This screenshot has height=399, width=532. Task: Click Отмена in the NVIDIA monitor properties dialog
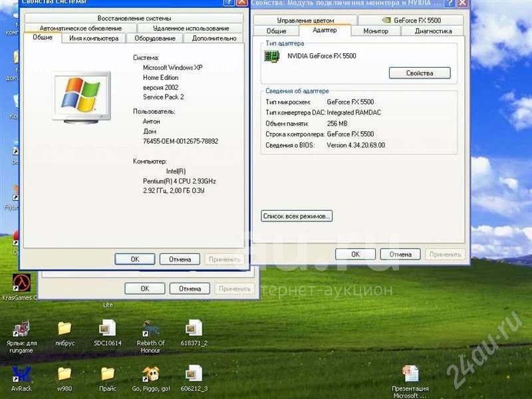[x=400, y=254]
